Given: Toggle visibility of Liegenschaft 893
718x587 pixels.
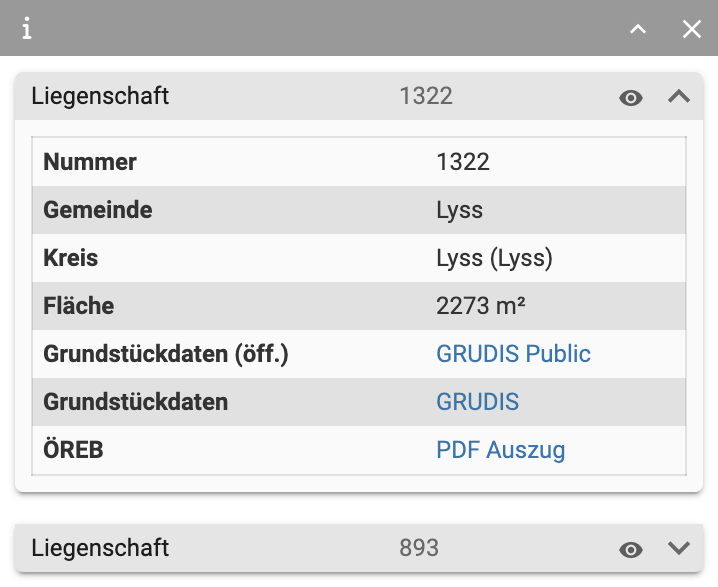Looking at the screenshot, I should point(631,549).
